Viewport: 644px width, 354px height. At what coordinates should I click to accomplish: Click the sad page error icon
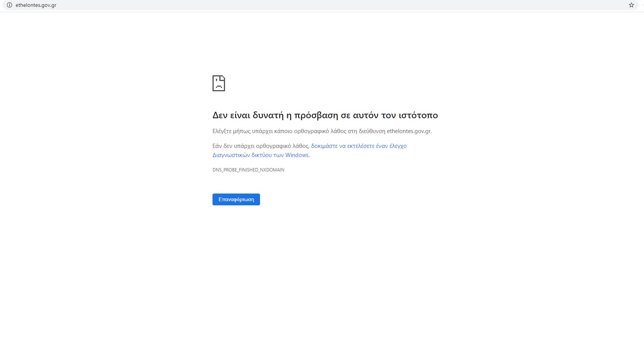(x=219, y=83)
